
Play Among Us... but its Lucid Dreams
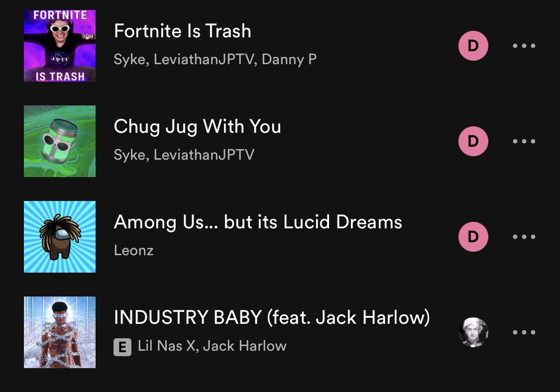tap(258, 222)
